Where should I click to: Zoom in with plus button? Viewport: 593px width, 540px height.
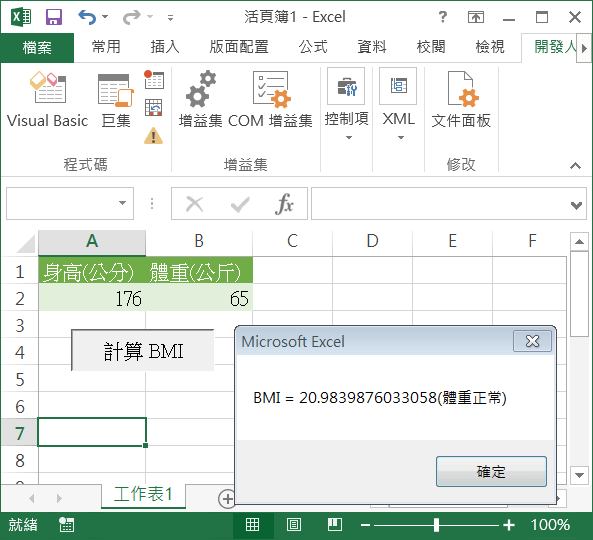(x=509, y=525)
